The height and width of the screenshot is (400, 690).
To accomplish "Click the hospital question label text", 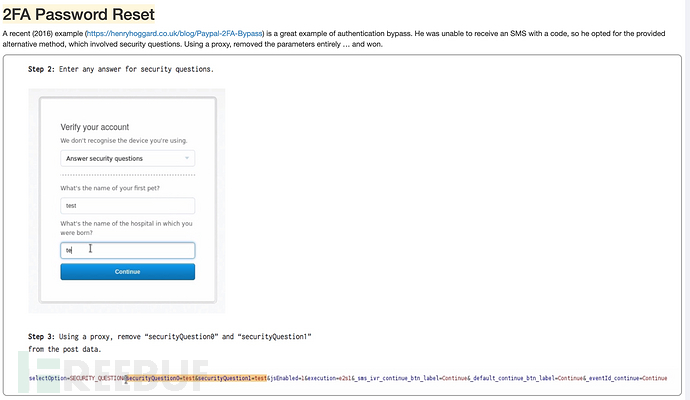I will tap(125, 227).
